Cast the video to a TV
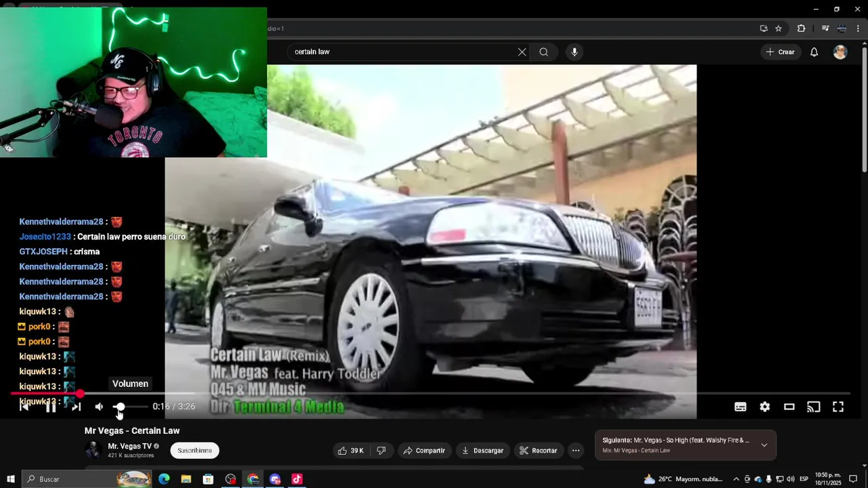 (x=814, y=407)
